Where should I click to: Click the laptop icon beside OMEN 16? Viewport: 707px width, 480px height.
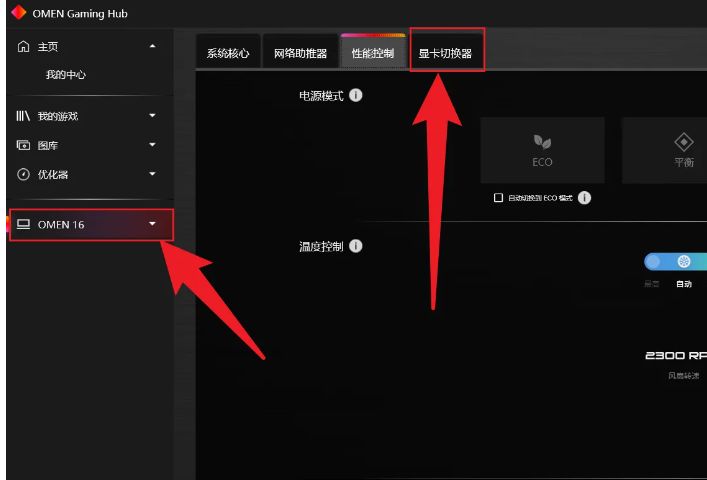click(x=23, y=224)
